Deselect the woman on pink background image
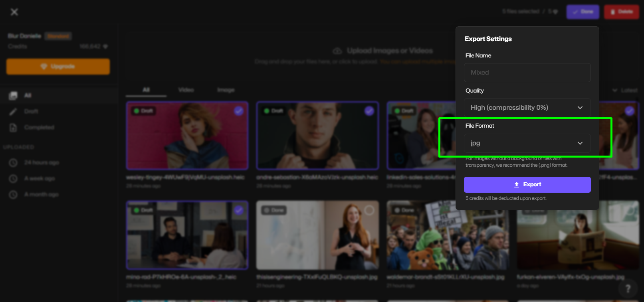 (239, 111)
